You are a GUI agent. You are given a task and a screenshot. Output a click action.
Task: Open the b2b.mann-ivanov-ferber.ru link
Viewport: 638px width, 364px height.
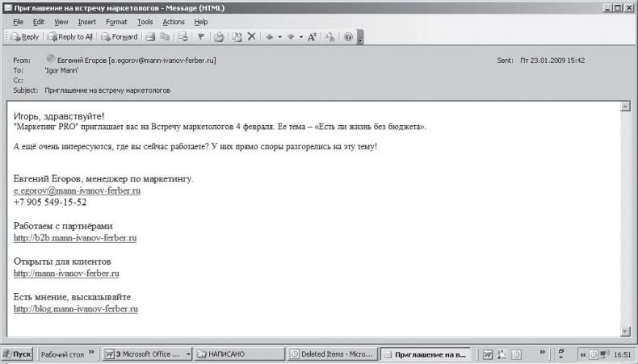(75, 238)
